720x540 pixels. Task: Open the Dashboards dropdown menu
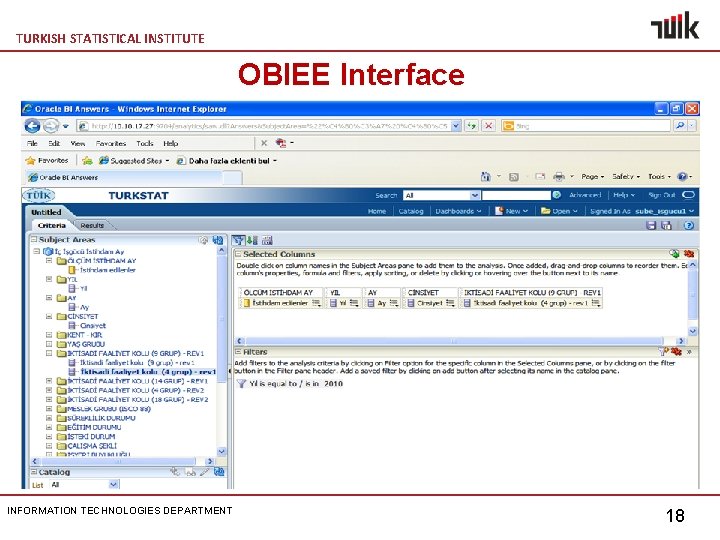click(458, 211)
